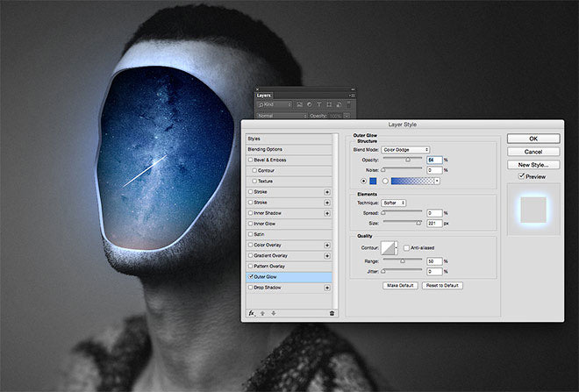Filter for adjustment layers in Layers panel
The height and width of the screenshot is (392, 579).
pyautogui.click(x=310, y=105)
